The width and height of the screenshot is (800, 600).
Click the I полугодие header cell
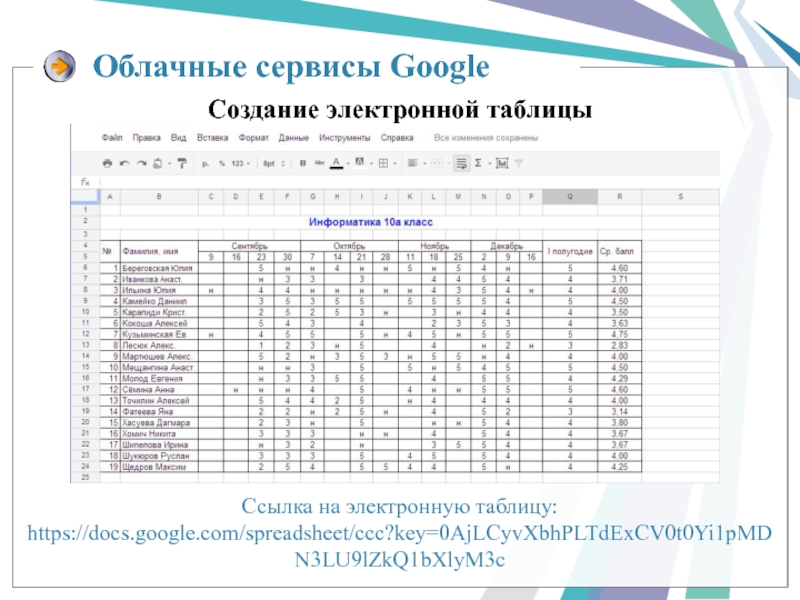point(569,251)
